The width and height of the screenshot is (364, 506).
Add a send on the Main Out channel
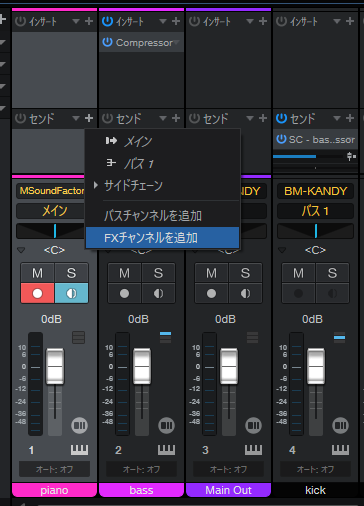[x=263, y=118]
